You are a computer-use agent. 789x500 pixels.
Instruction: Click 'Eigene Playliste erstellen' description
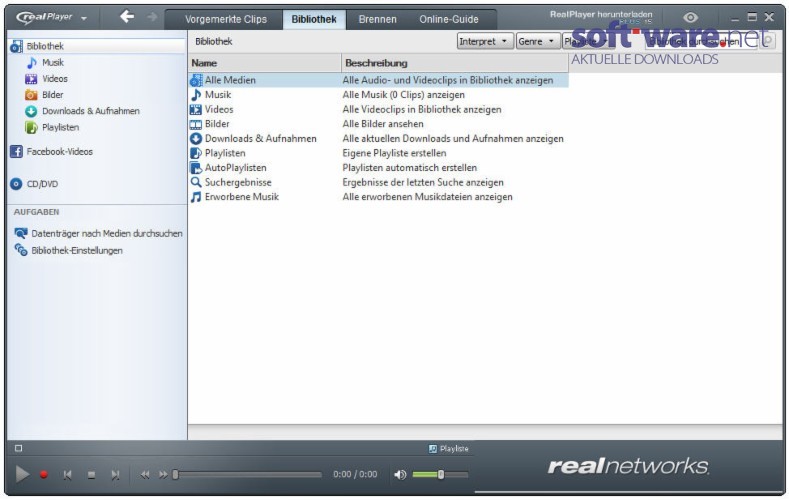click(x=394, y=153)
